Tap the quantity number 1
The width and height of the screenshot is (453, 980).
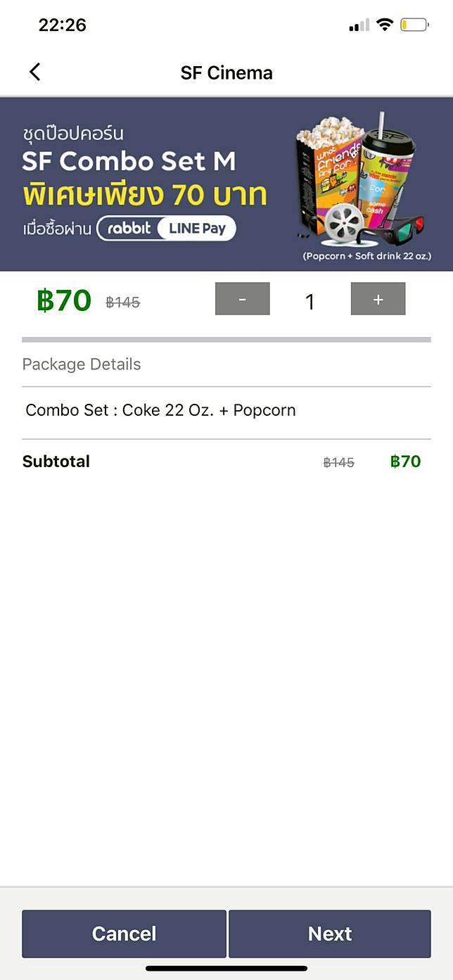(x=310, y=302)
